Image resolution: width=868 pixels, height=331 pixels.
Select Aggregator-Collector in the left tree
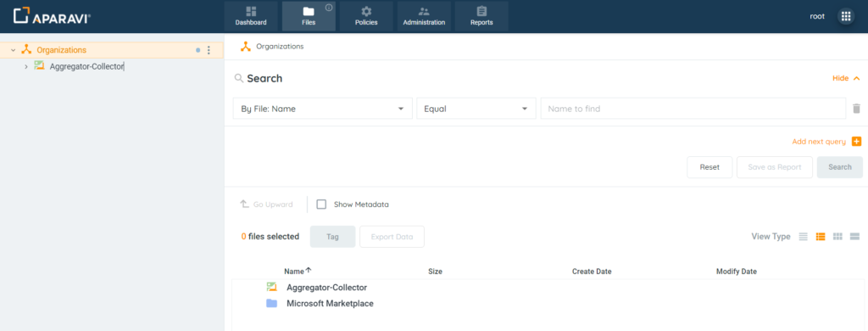[87, 66]
